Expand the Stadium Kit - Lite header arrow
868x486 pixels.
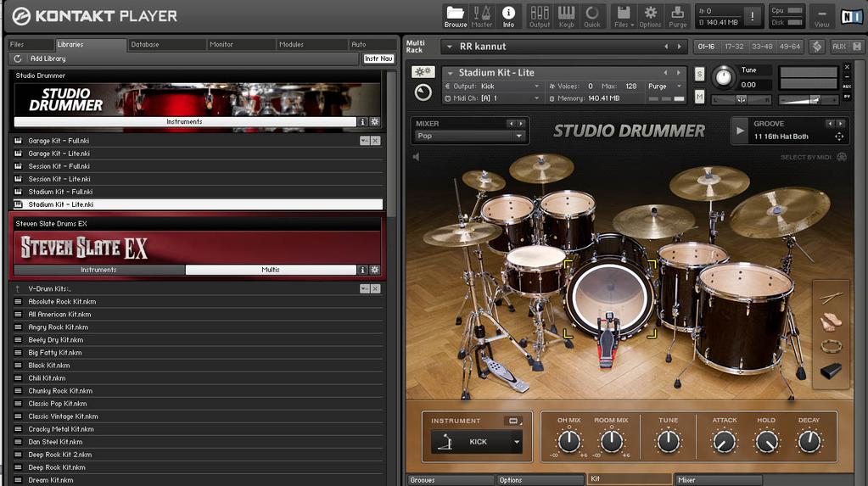tap(450, 72)
